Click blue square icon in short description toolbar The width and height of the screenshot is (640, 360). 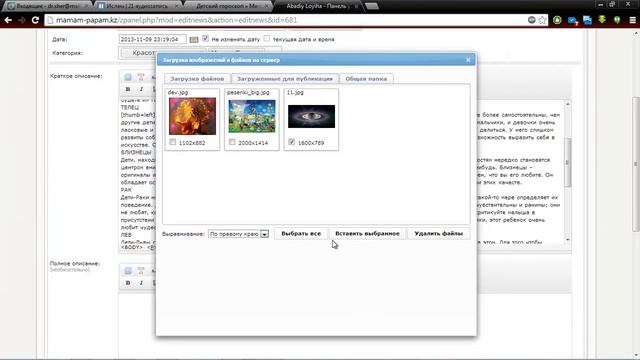click(x=128, y=77)
